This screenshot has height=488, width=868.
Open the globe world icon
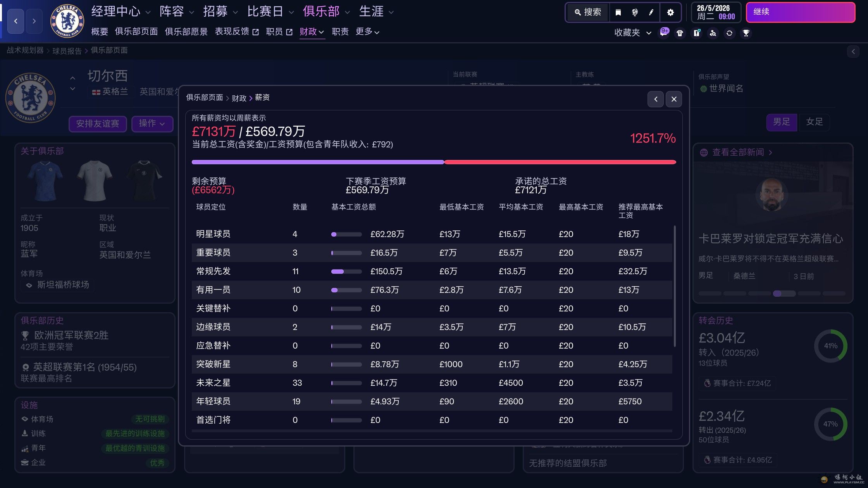[635, 12]
